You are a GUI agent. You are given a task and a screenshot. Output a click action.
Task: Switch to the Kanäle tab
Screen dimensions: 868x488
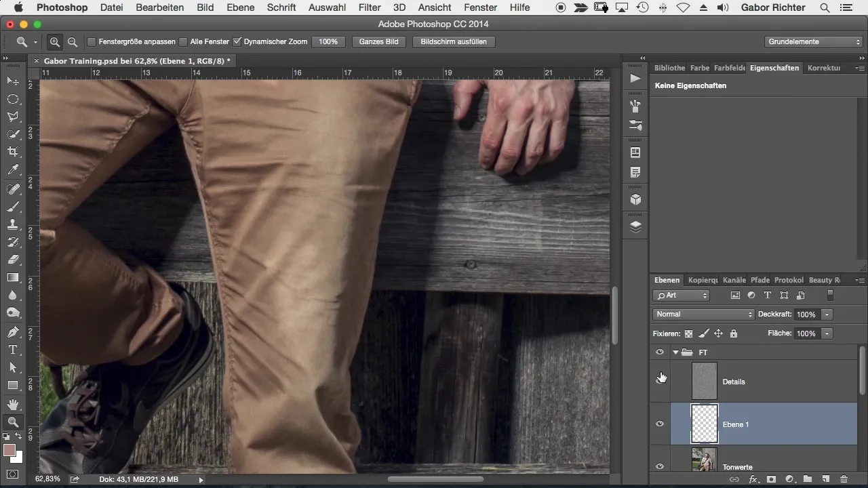pyautogui.click(x=734, y=280)
